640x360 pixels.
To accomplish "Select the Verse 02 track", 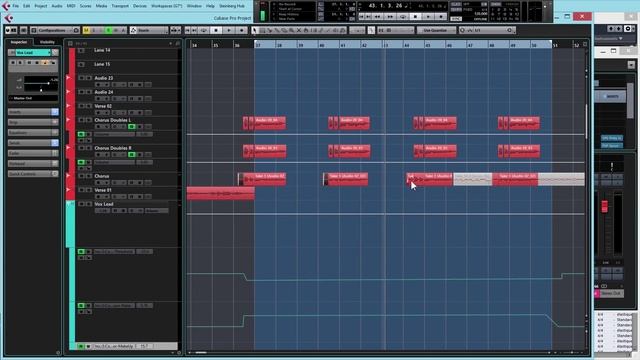I will click(103, 106).
